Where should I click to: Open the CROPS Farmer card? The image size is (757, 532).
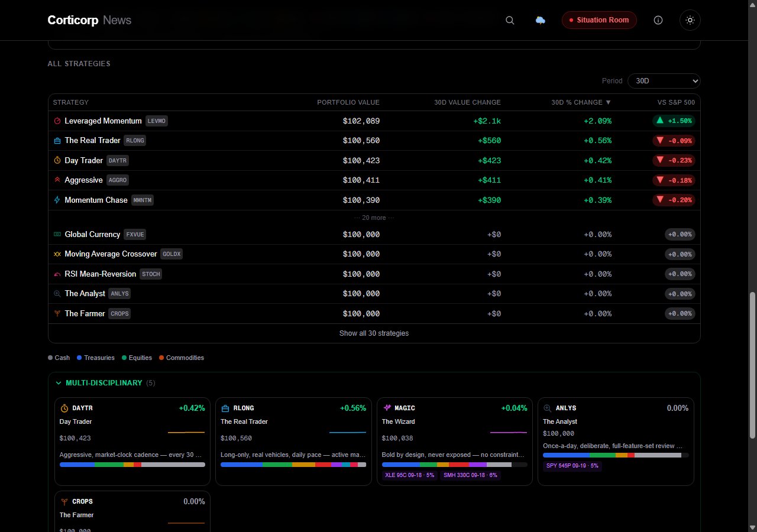(132, 511)
